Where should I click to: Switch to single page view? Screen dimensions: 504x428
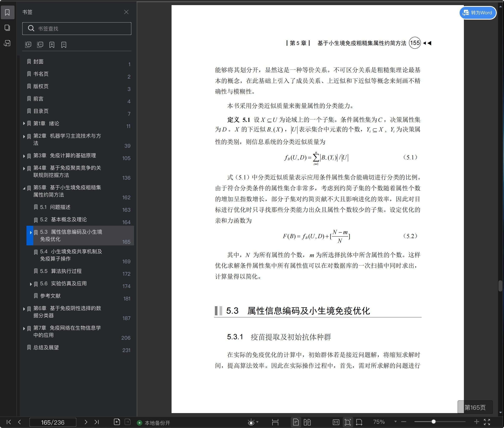(x=296, y=422)
